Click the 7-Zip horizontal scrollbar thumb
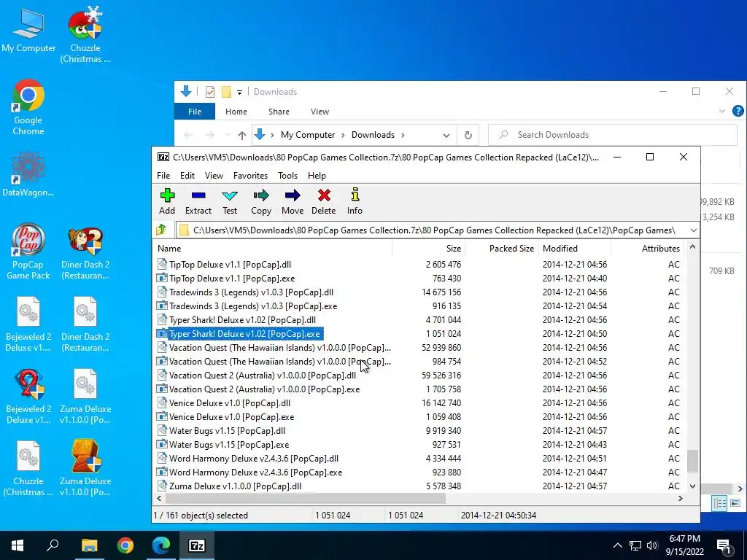 (x=306, y=499)
